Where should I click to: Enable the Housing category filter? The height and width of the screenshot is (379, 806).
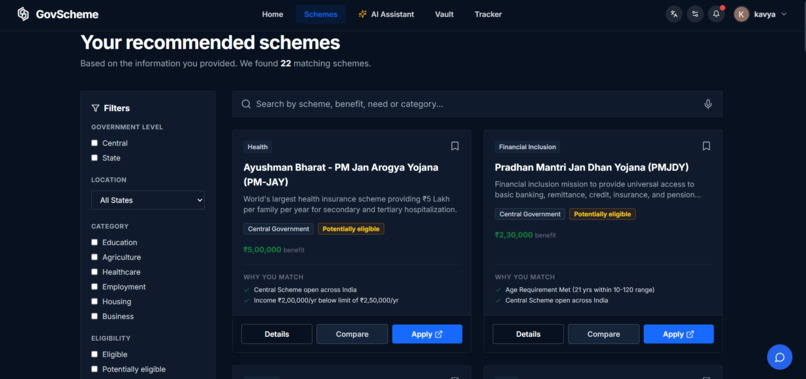(94, 302)
